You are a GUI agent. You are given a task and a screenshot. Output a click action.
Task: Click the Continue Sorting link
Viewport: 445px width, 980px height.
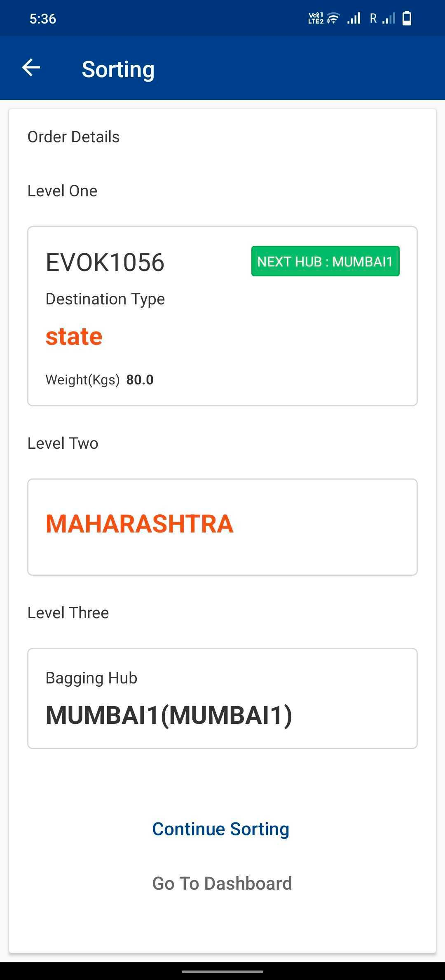click(x=221, y=829)
